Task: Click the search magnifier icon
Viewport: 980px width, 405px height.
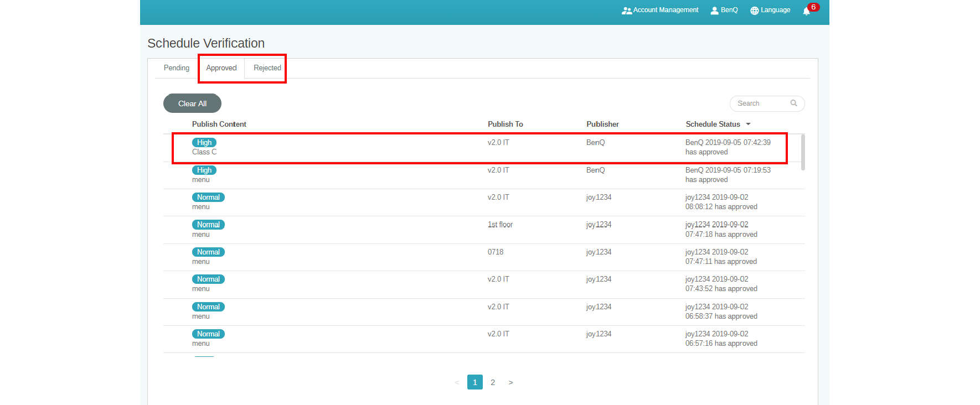Action: pos(793,103)
